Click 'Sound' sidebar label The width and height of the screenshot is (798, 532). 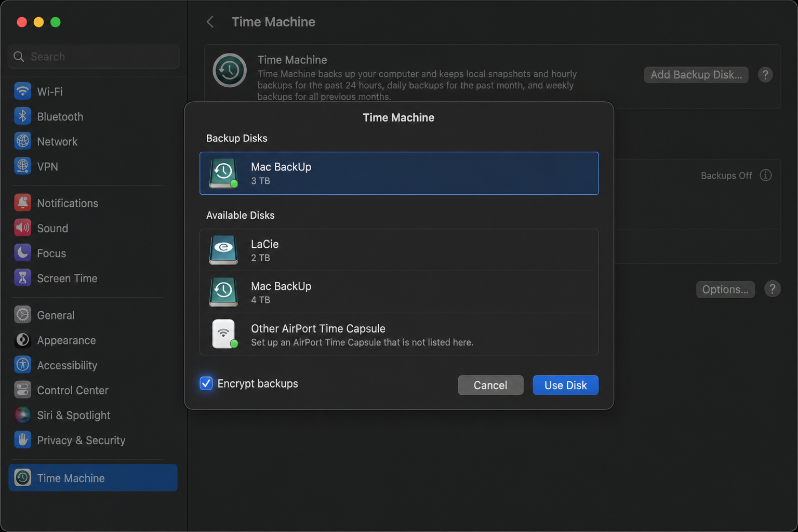coord(52,229)
